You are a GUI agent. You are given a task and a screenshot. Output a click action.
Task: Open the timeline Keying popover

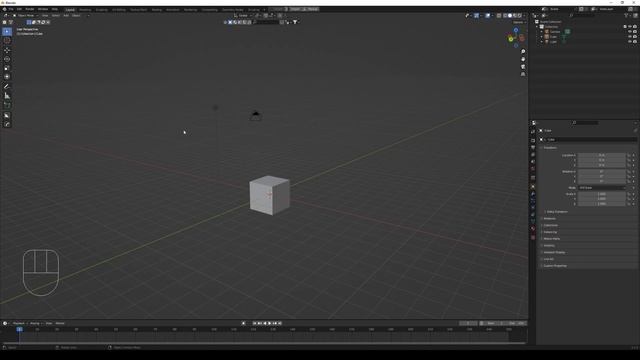click(35, 323)
